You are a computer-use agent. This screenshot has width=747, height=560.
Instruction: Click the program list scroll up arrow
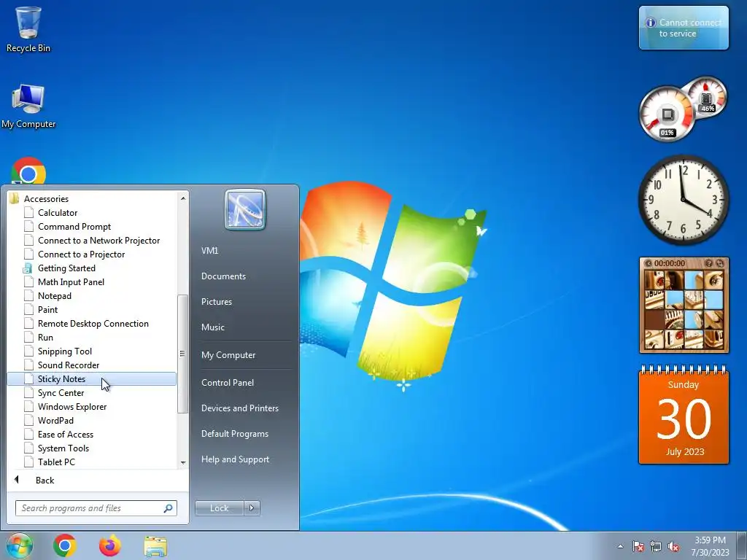tap(183, 198)
